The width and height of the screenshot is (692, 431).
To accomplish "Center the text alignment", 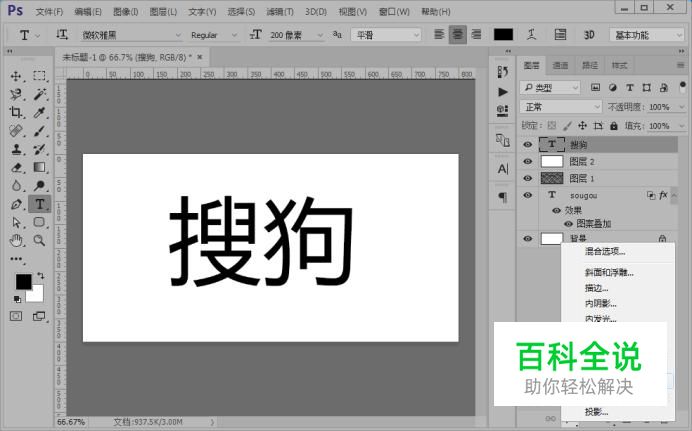I will click(458, 34).
